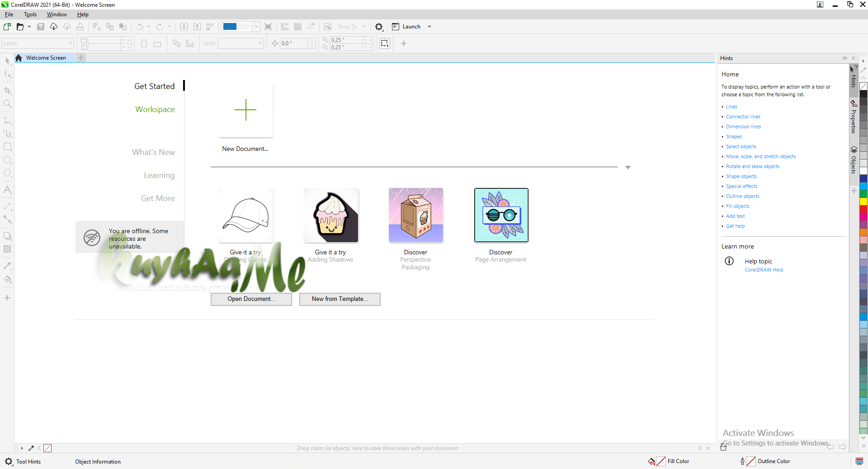868x469 pixels.
Task: Select the Interactive Fill bucket tool
Action: coord(7,279)
